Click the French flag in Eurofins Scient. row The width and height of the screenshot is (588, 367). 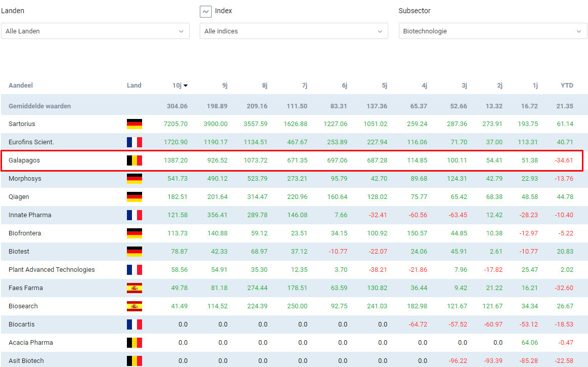[x=134, y=142]
